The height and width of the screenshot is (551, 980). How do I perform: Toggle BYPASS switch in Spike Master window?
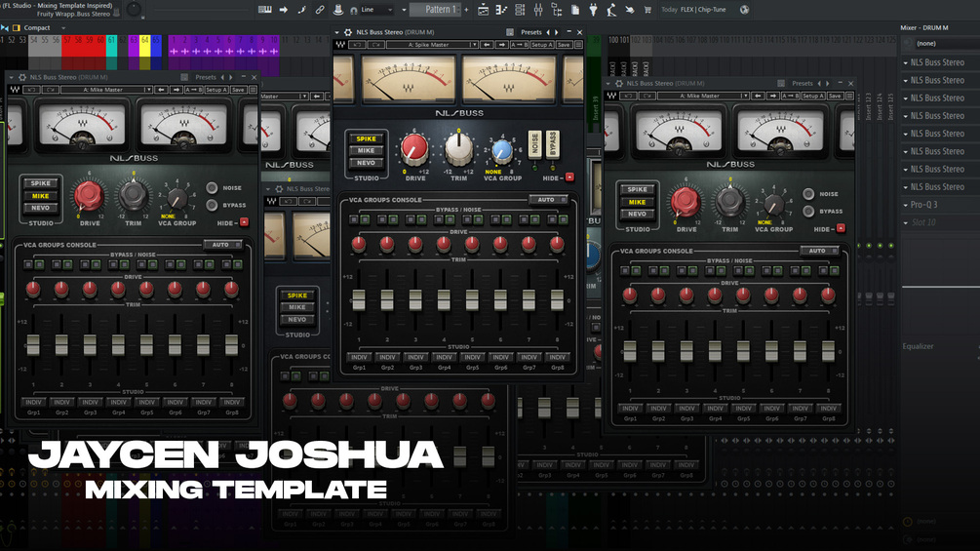coord(553,145)
